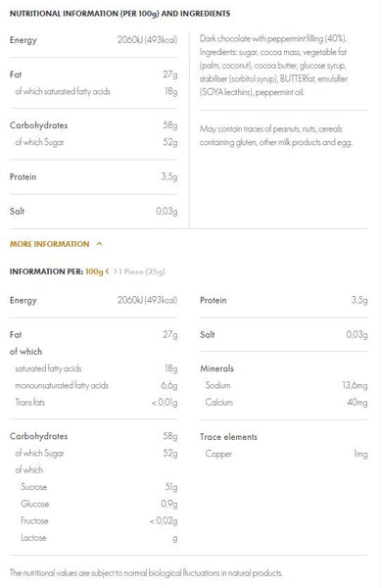Screen dimensions: 380x588
Task: Click the Copper row label
Action: tap(218, 454)
